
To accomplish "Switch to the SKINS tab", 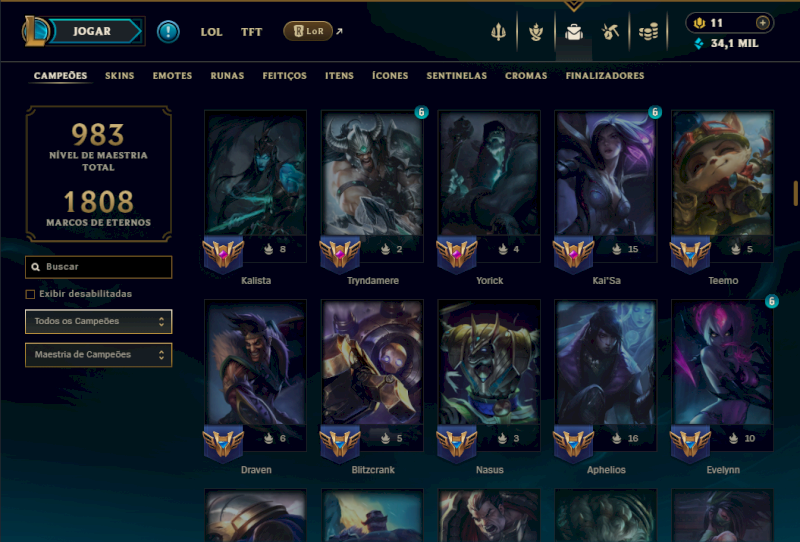I will (119, 76).
